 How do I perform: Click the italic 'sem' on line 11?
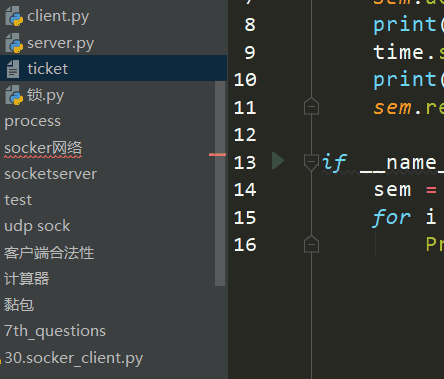click(x=392, y=108)
